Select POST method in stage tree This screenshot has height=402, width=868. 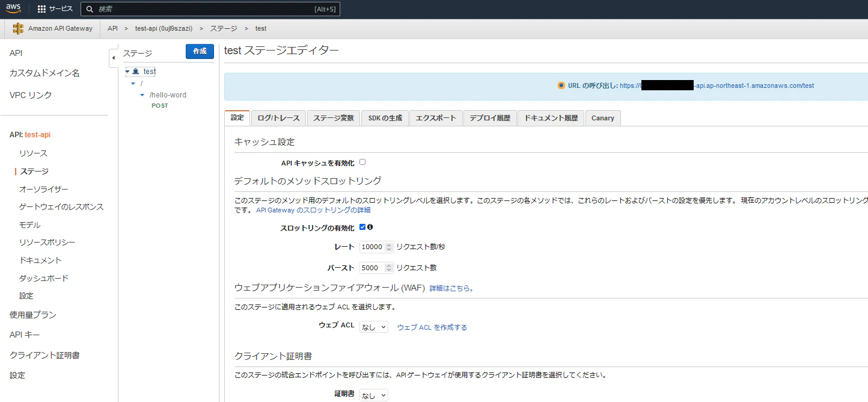tap(160, 106)
